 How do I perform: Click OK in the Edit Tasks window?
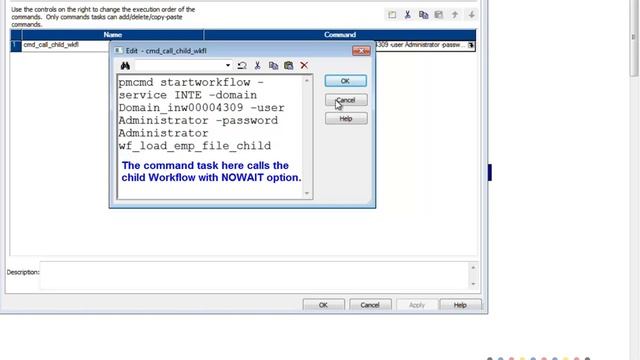point(323,305)
